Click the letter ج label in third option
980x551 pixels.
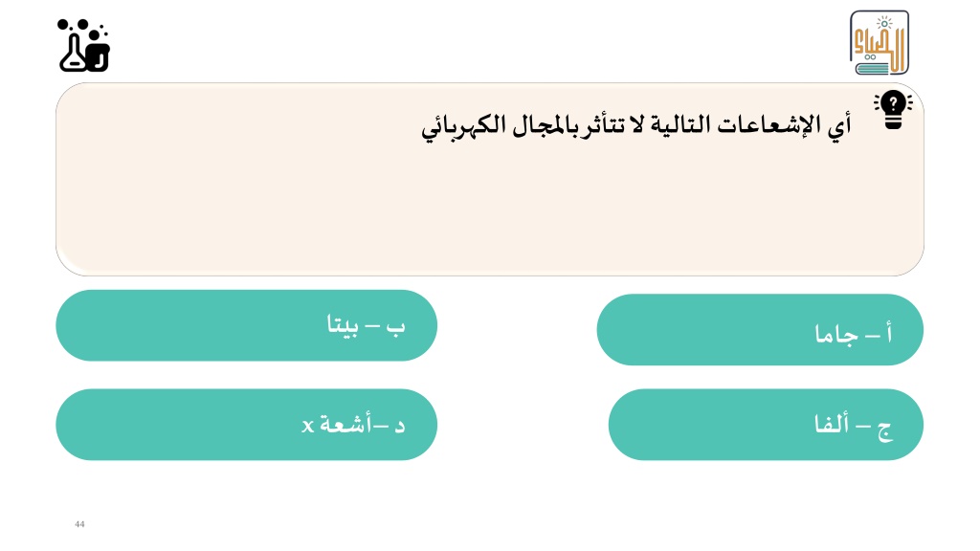(885, 430)
